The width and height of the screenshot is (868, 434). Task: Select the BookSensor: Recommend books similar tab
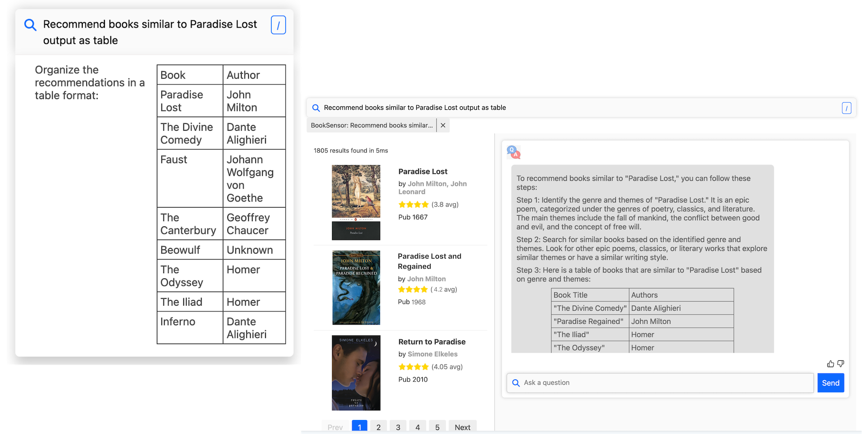click(x=371, y=125)
